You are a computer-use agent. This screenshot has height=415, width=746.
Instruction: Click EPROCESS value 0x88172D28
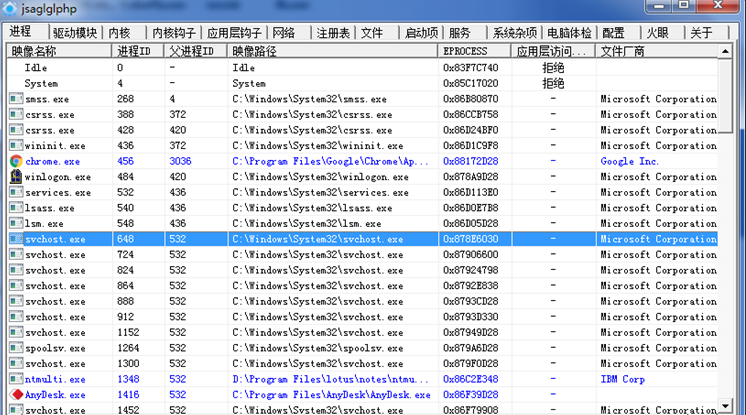click(471, 161)
